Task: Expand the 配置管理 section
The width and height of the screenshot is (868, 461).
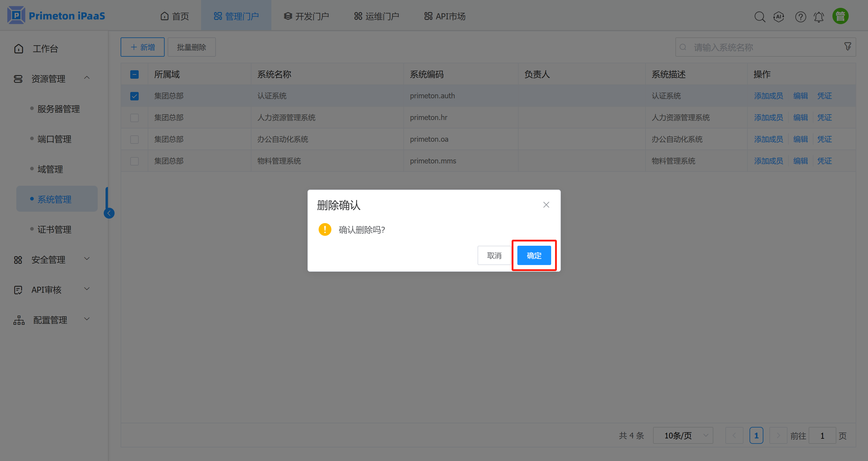Action: (x=50, y=320)
